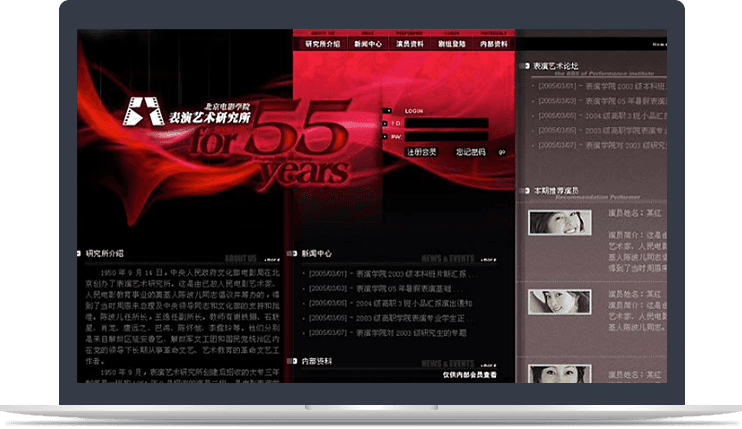Open 新闻中心 item dated 2005/03/03
Image resolution: width=742 pixels, height=429 pixels.
click(x=386, y=289)
